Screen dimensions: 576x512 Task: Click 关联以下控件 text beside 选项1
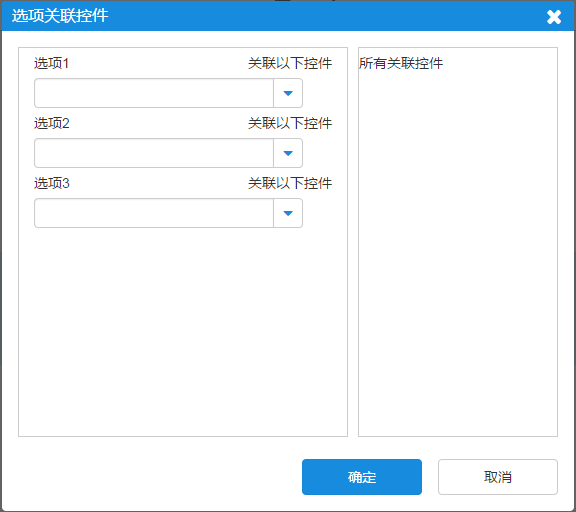click(x=290, y=63)
